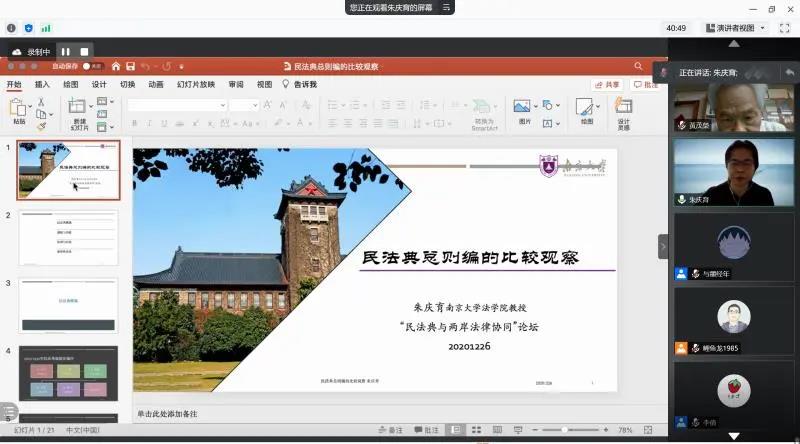The image size is (800, 444).
Task: Toggle the Comments (批注) button in status bar
Action: click(427, 430)
